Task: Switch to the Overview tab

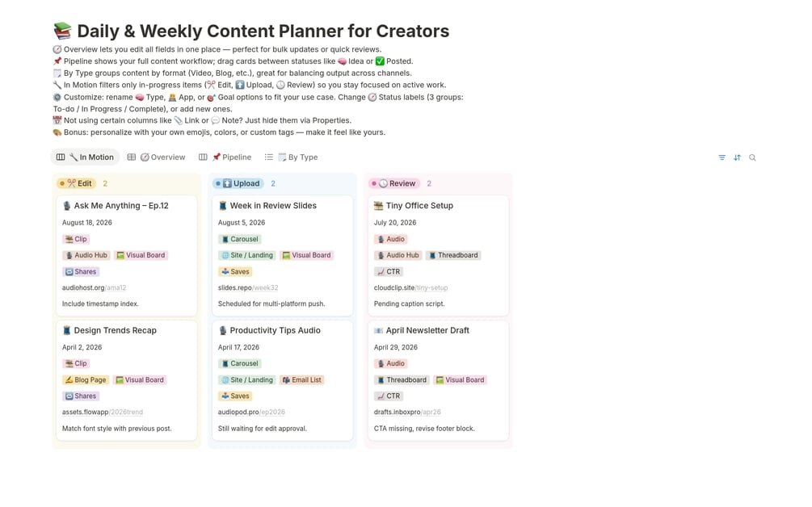Action: click(168, 157)
